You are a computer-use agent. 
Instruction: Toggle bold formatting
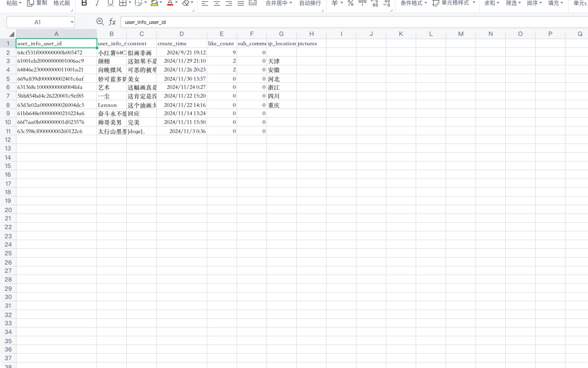pyautogui.click(x=84, y=3)
